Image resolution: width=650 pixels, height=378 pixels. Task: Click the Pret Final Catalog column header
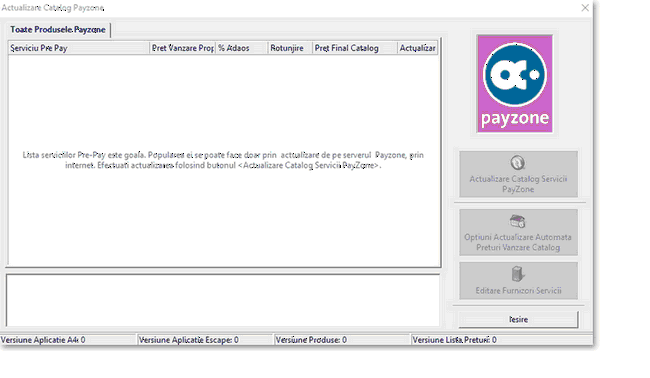(x=354, y=48)
